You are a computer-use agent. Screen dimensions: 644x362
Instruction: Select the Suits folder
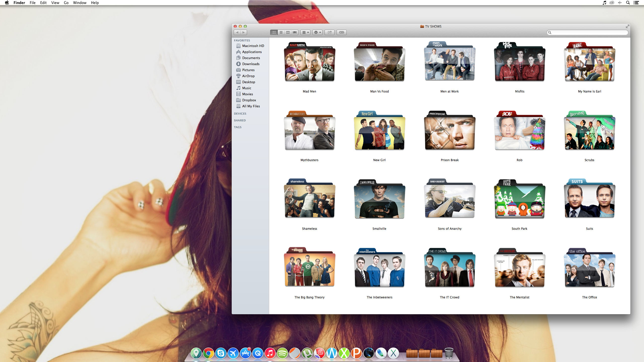[589, 199]
